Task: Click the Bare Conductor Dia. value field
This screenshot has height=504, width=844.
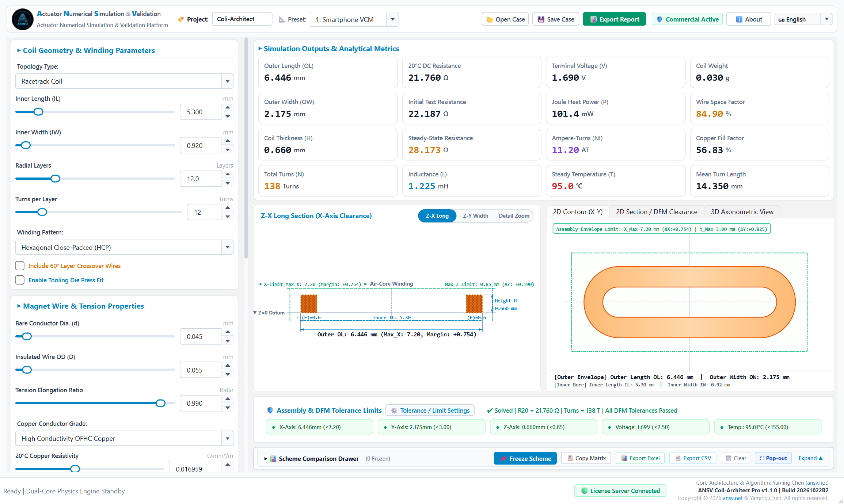Action: coord(200,336)
